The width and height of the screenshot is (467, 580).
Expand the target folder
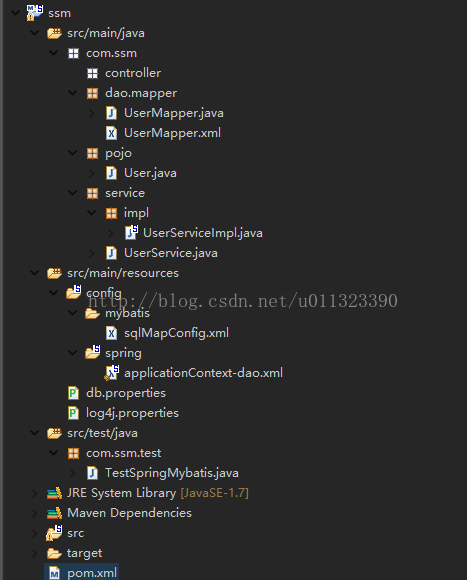tap(35, 553)
